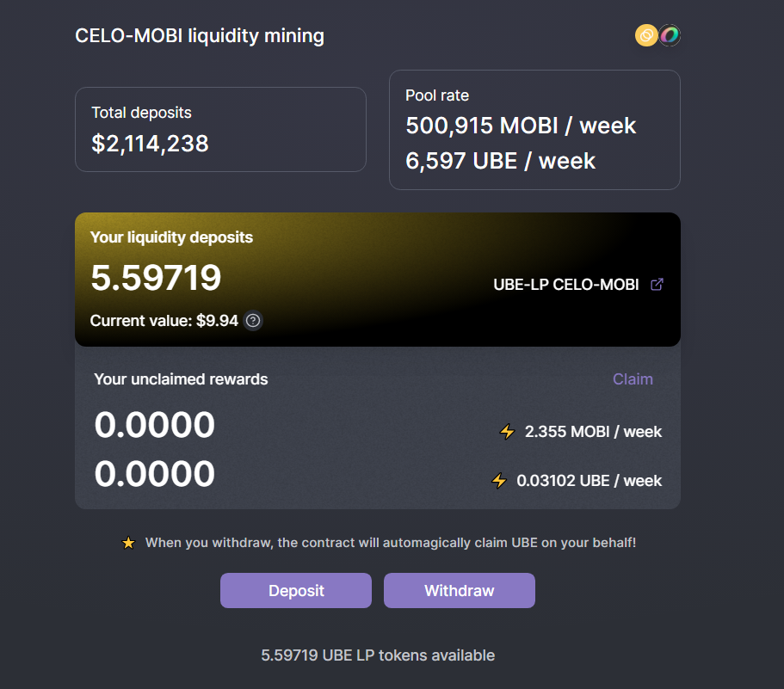Click the 500,915 MOBI / week pool rate
This screenshot has height=689, width=784.
[x=521, y=126]
